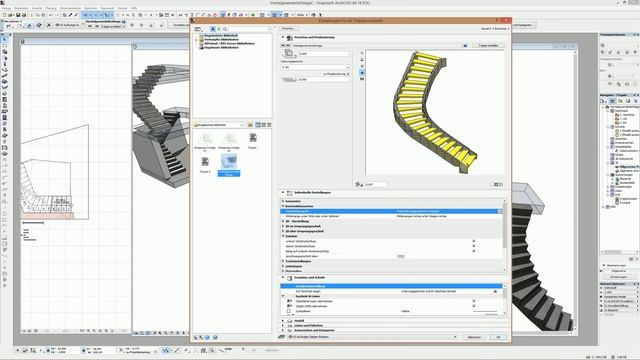Screen dimensions: 640x360
Task: Click the New document icon in toolbar
Action: click(5, 15)
